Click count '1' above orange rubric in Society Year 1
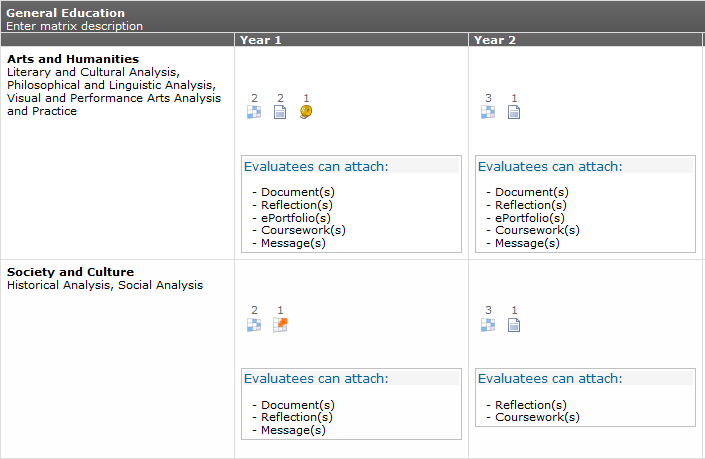This screenshot has width=705, height=459. 280,310
